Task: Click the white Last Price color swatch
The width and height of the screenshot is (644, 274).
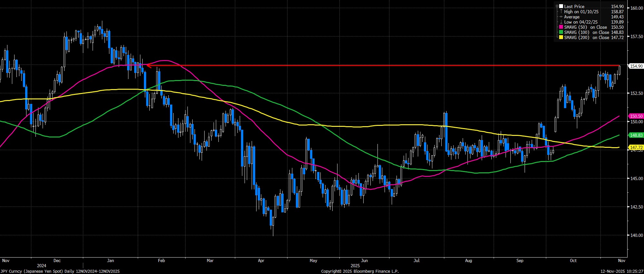Action: [x=561, y=6]
